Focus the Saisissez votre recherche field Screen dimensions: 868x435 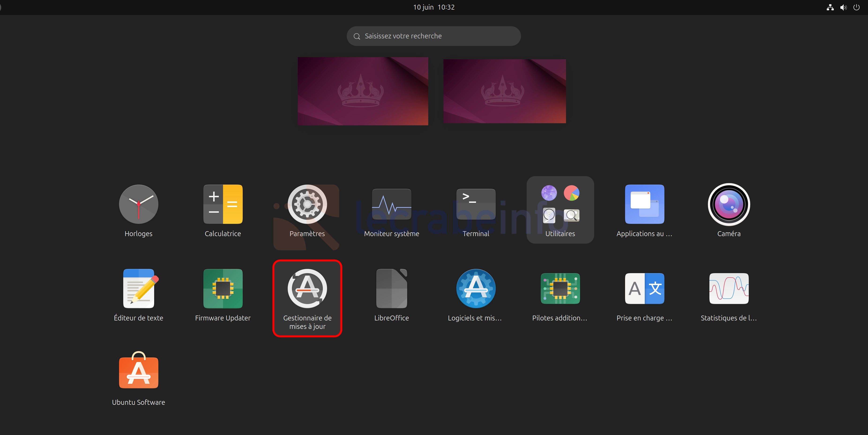pyautogui.click(x=434, y=36)
